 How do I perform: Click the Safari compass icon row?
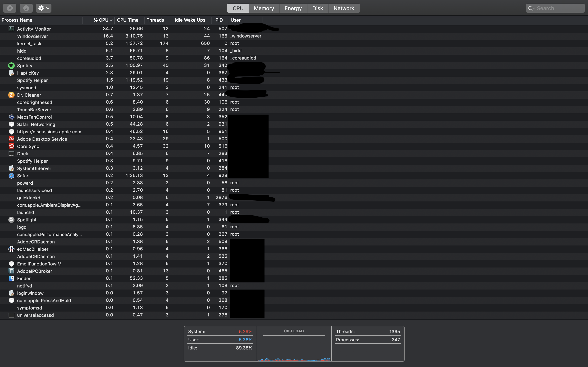pos(11,176)
